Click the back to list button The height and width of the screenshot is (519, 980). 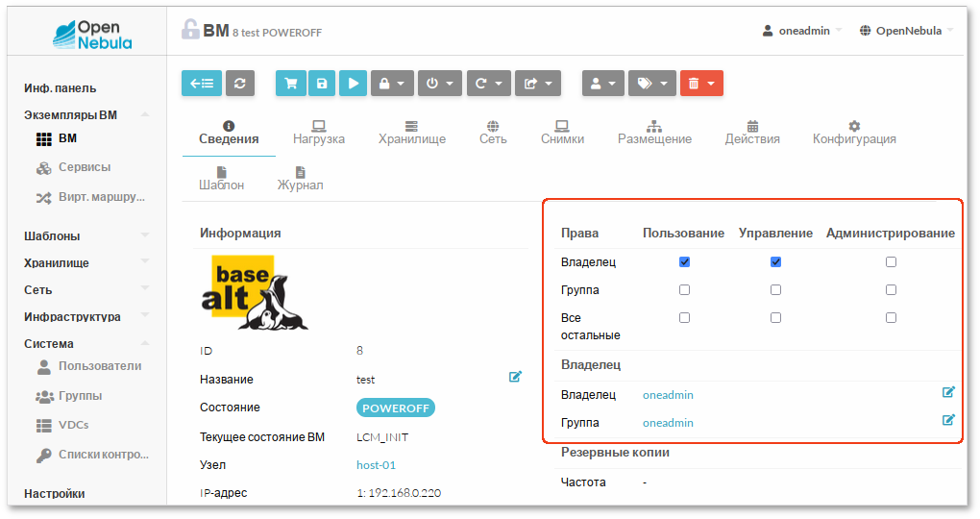point(201,84)
